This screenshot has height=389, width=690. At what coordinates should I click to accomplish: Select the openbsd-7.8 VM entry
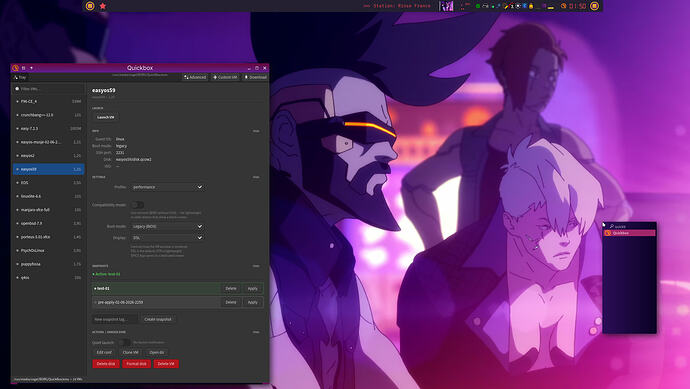(48, 224)
